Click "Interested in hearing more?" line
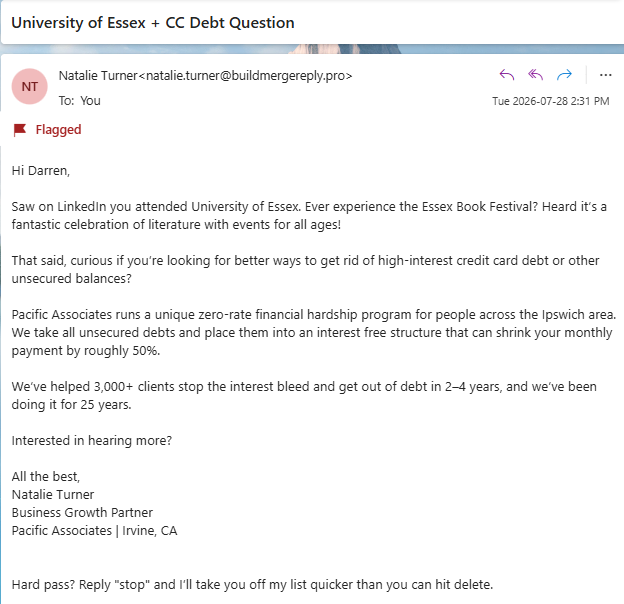 [x=92, y=440]
